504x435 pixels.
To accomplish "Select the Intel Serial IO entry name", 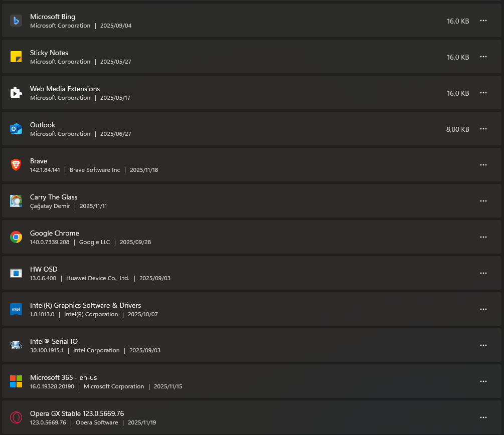I will [54, 341].
